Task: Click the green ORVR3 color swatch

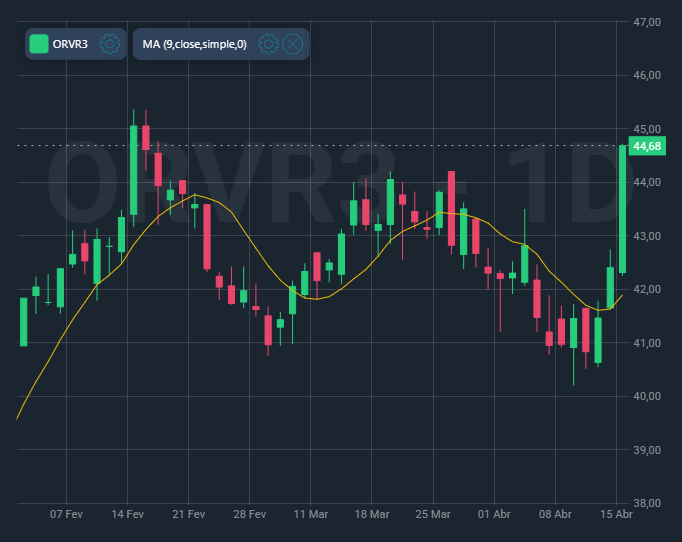Action: point(39,44)
